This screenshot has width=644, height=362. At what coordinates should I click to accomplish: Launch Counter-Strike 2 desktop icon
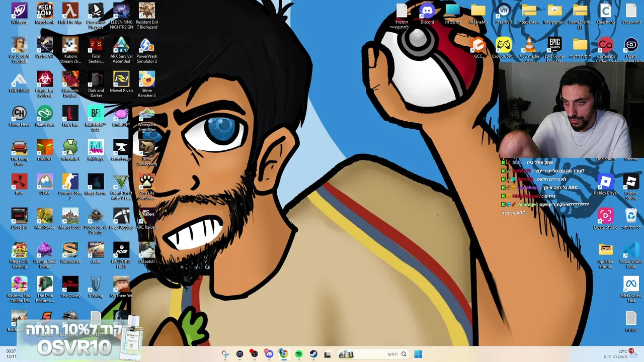[x=70, y=187]
